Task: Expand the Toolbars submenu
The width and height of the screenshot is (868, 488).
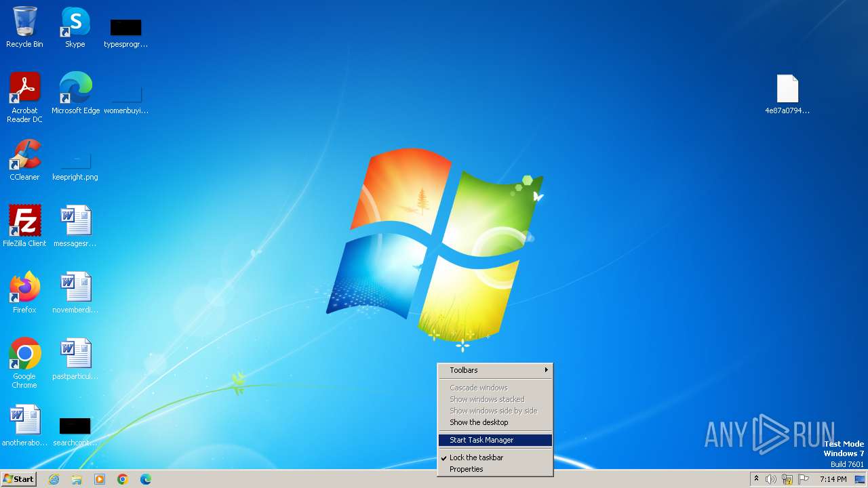Action: point(495,370)
